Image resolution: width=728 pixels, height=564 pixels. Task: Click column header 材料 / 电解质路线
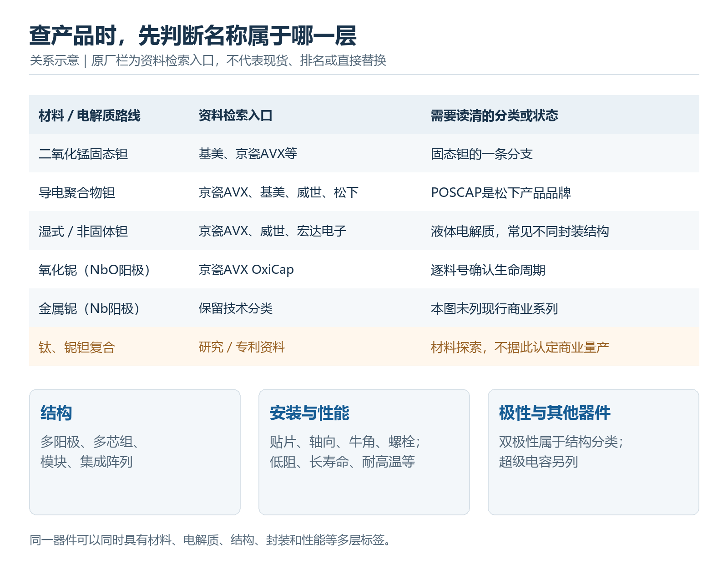[90, 116]
